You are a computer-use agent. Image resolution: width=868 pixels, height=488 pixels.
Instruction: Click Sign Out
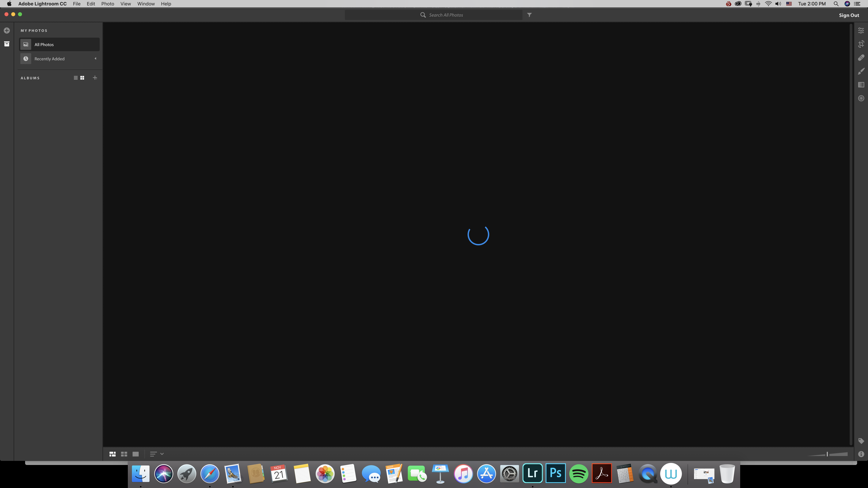click(x=849, y=15)
